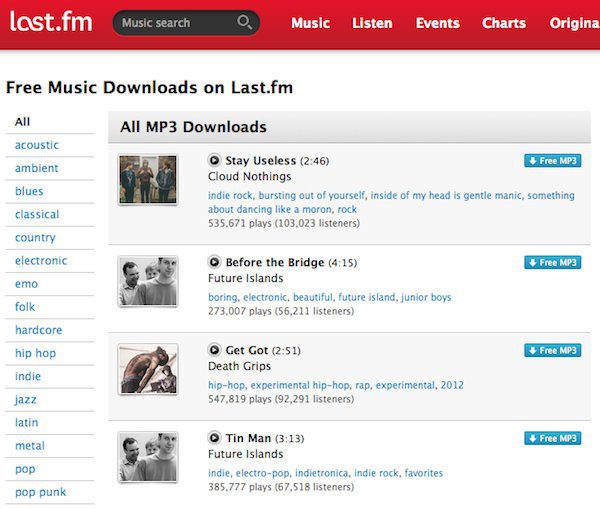Click '535,671 plays (103,023 listeners)' text
600x508 pixels.
pos(284,223)
